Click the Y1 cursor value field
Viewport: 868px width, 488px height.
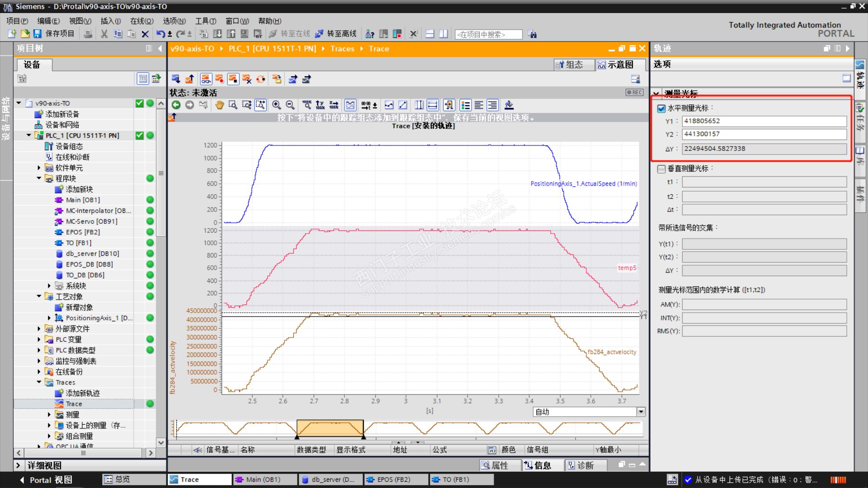pos(764,121)
